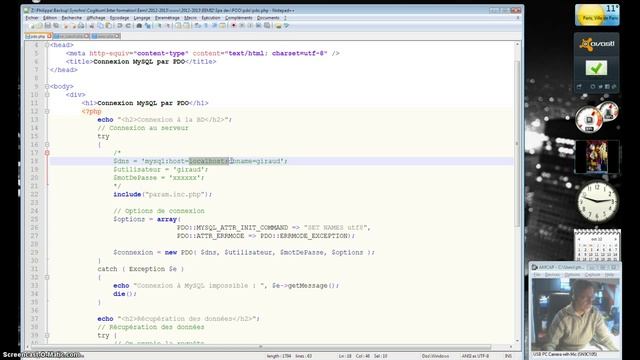Zoom in toolbar icon
The height and width of the screenshot is (360, 640).
159,26
